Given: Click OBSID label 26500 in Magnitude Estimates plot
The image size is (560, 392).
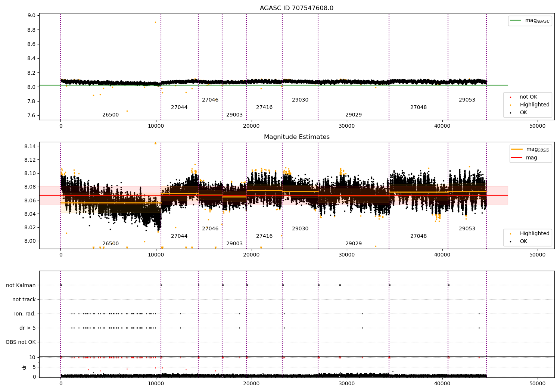Looking at the screenshot, I should point(111,244).
